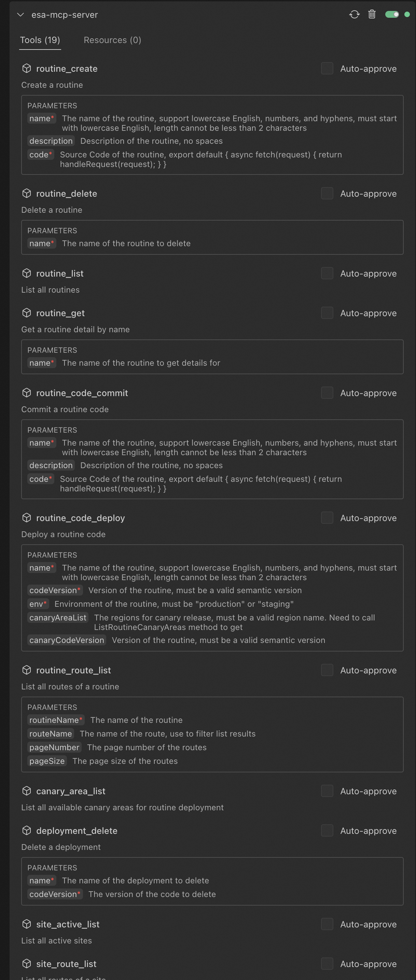Check Auto-approve for routine_create
416x980 pixels.
pyautogui.click(x=327, y=69)
